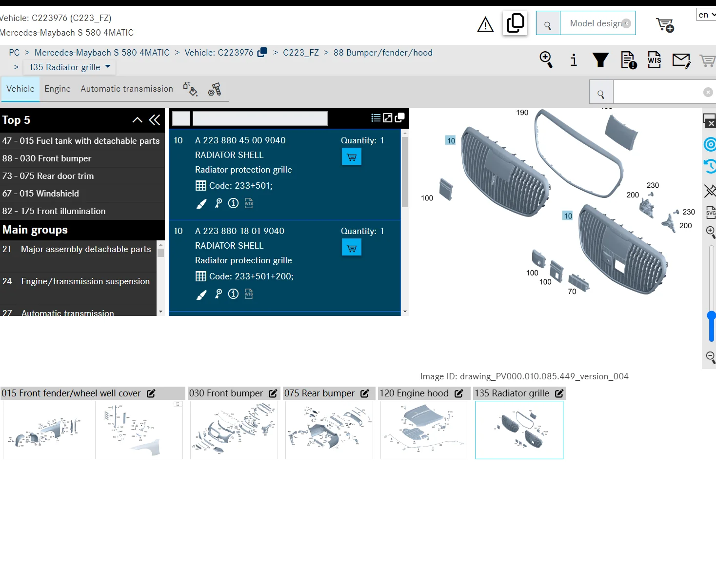Open the information 'i' icon in toolbar
716x588 pixels.
point(574,60)
